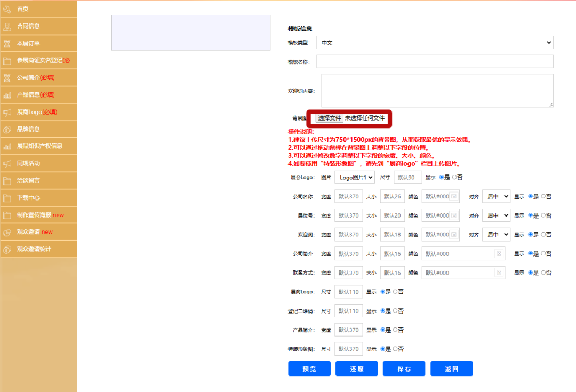Click the person icon beside 合同信息

coord(7,26)
